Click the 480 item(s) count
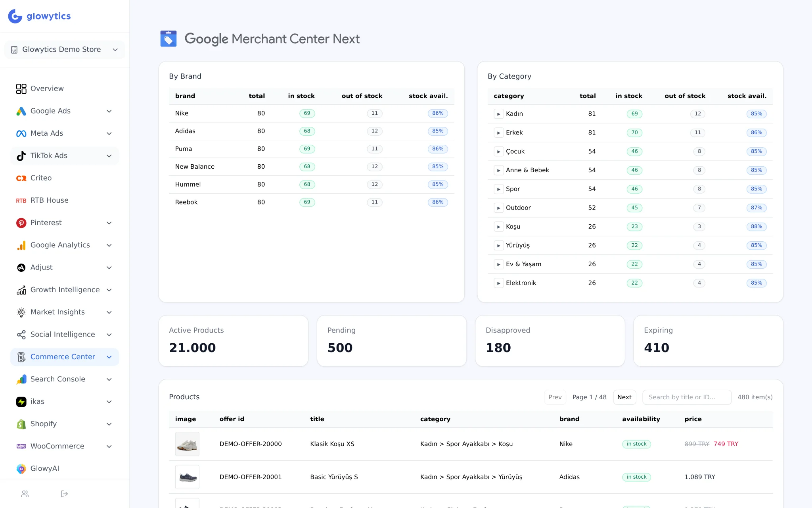812x508 pixels. coord(755,397)
